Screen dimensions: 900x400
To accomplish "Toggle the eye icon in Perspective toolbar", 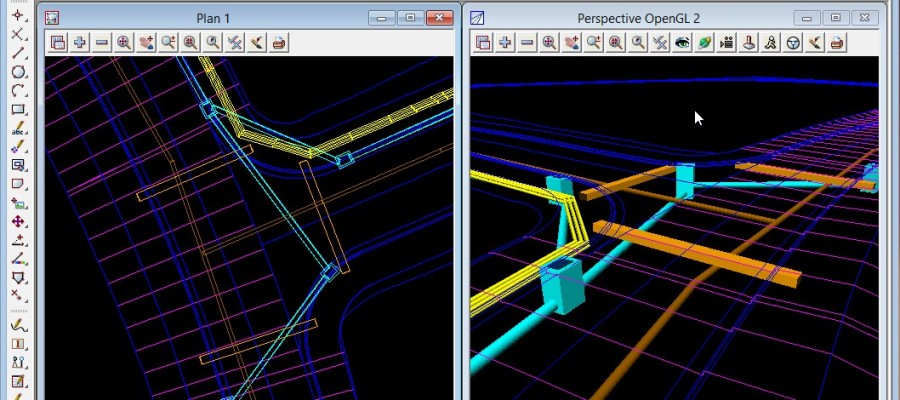I will click(683, 42).
